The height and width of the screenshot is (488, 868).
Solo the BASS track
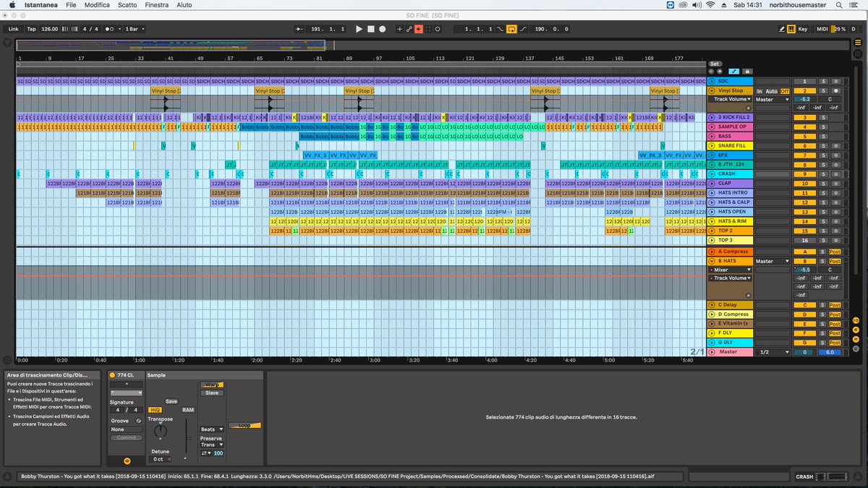[823, 136]
